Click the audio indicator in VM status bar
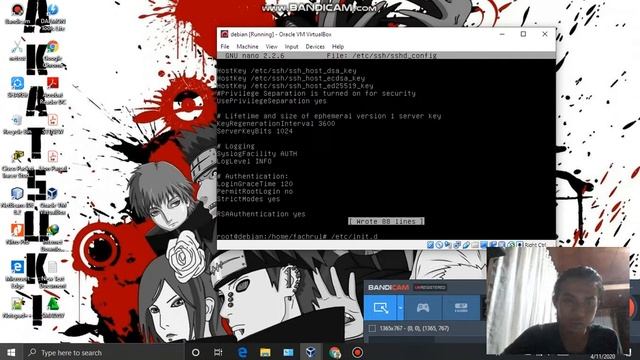640x360 pixels. tap(448, 245)
